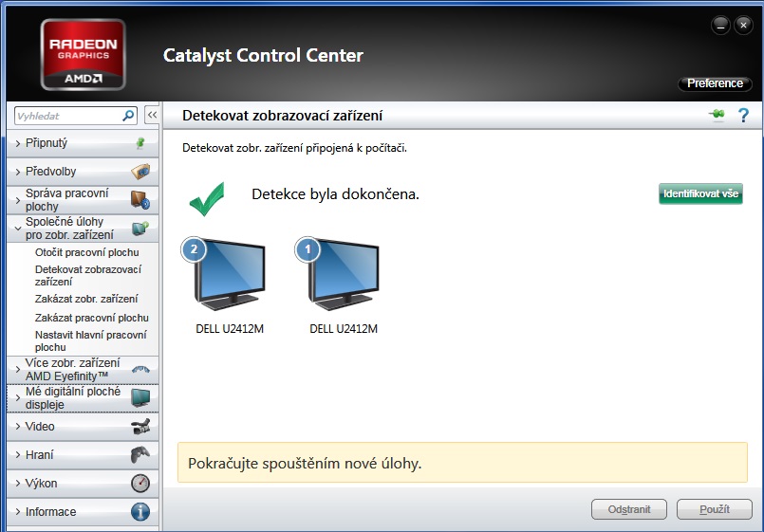Expand the Informace section
Screen dimensions: 764x532
tap(83, 511)
